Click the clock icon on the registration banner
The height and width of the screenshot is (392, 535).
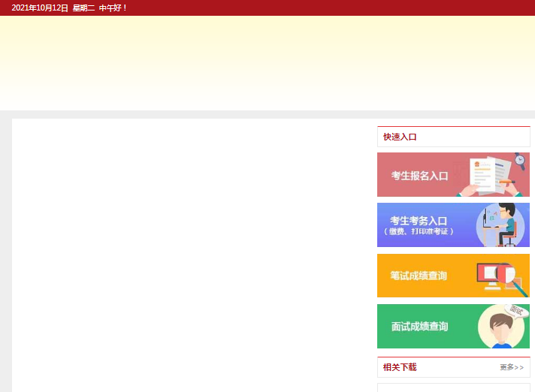(519, 160)
